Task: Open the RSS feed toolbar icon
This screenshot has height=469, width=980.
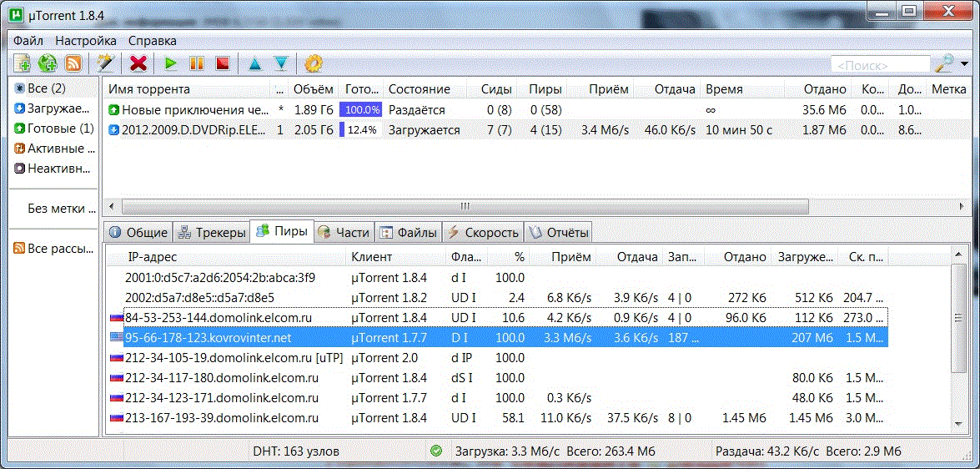Action: (x=73, y=63)
